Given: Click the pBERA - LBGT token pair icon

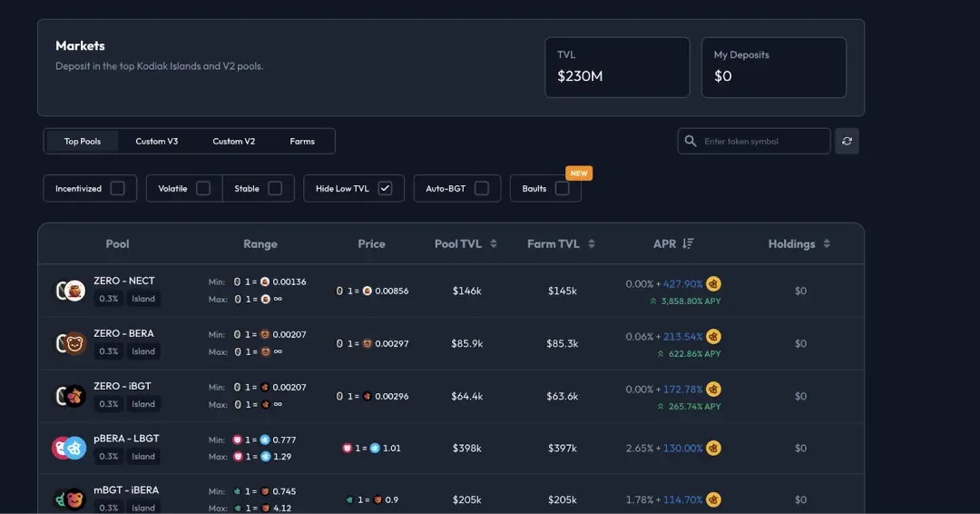Looking at the screenshot, I should tap(69, 448).
